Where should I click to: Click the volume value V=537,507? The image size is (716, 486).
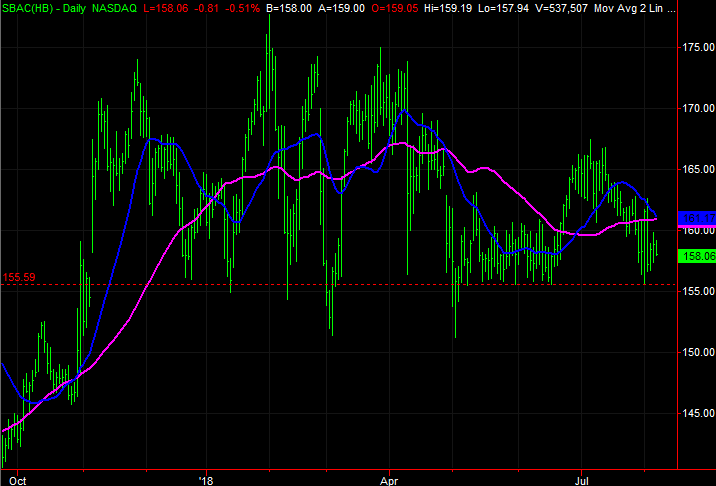(560, 8)
